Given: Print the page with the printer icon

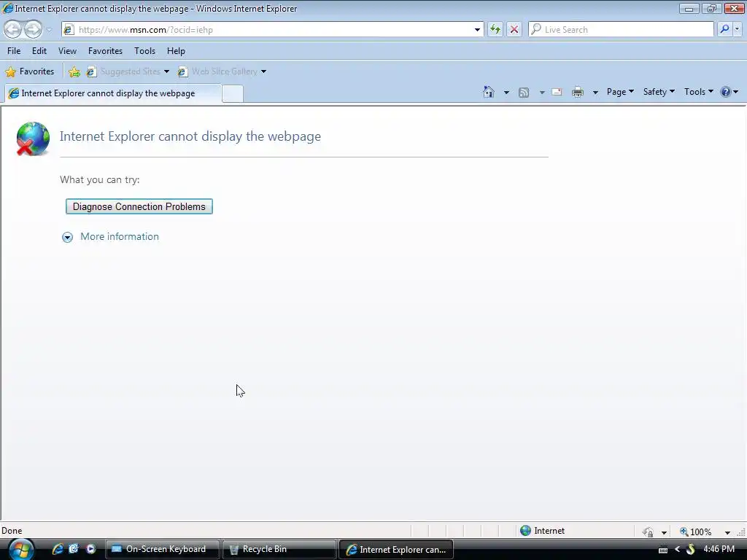Looking at the screenshot, I should (578, 92).
